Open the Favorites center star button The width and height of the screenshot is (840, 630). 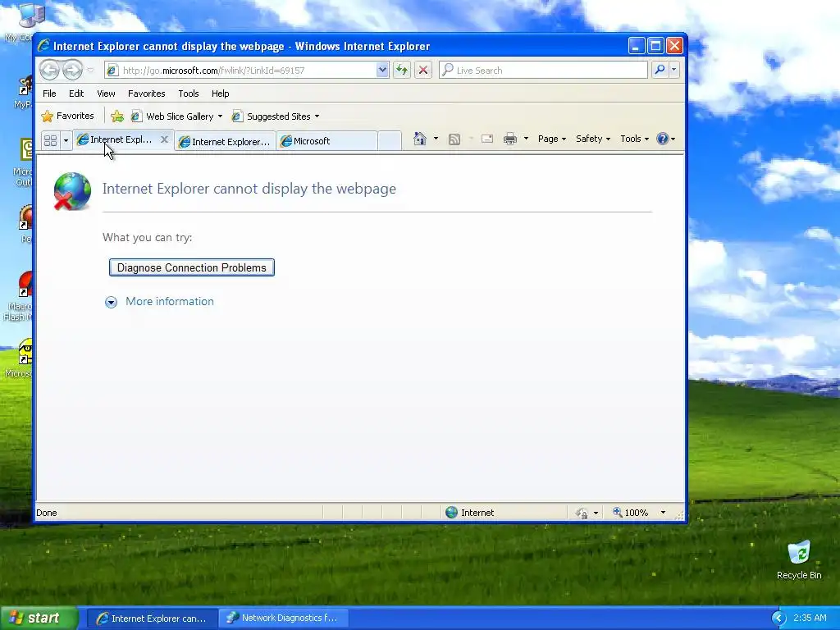[67, 116]
